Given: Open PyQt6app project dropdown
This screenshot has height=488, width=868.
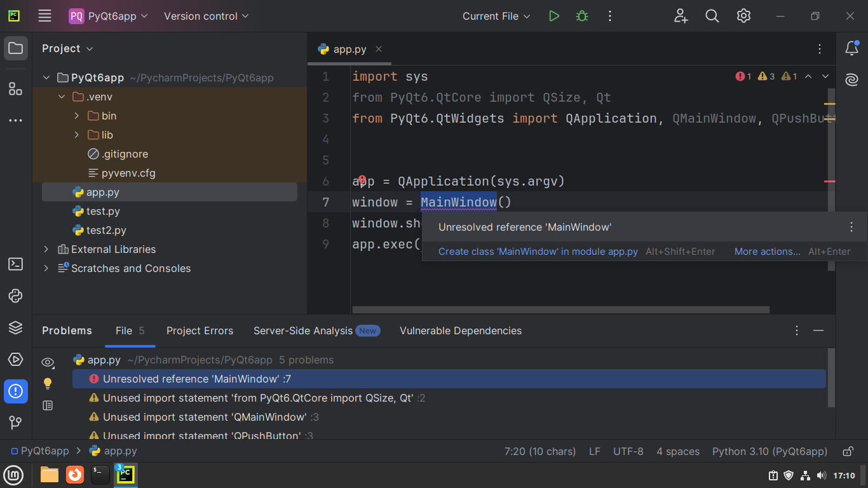Looking at the screenshot, I should (x=109, y=16).
